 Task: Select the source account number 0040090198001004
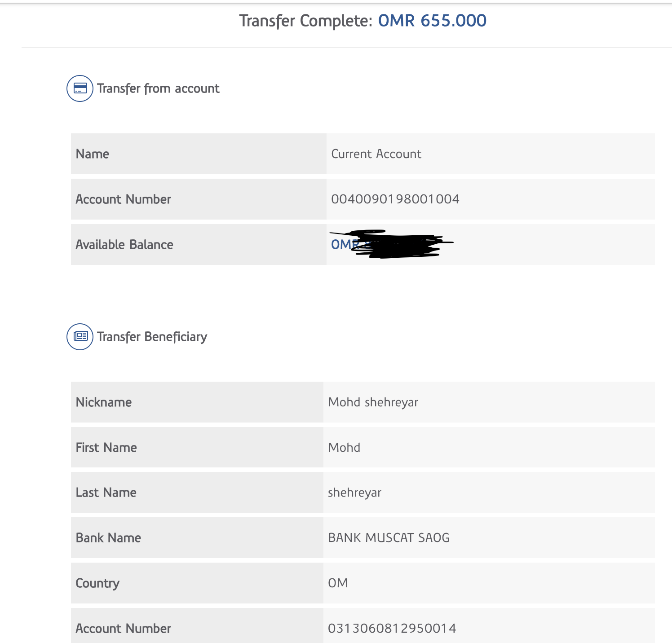pos(395,199)
